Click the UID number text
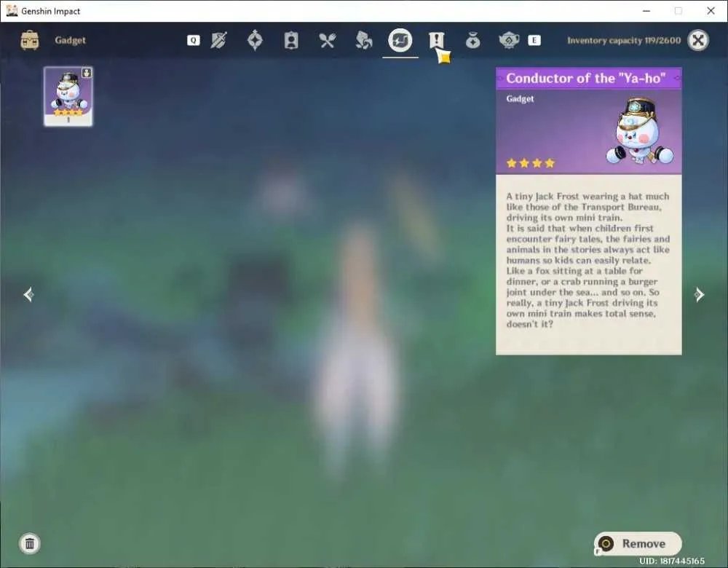Screen dimensions: 728x568 click(672, 561)
